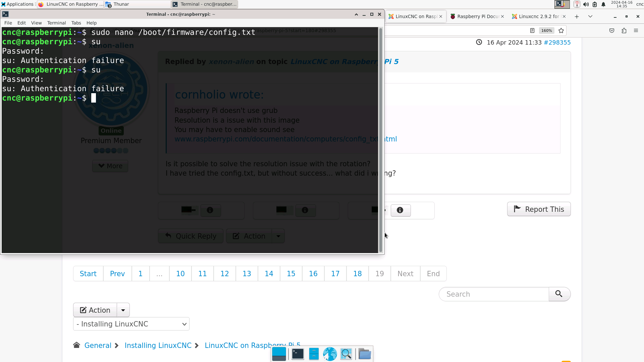Screen dimensions: 644x362
Task: Open the Save to Pocket icon
Action: (x=612, y=31)
